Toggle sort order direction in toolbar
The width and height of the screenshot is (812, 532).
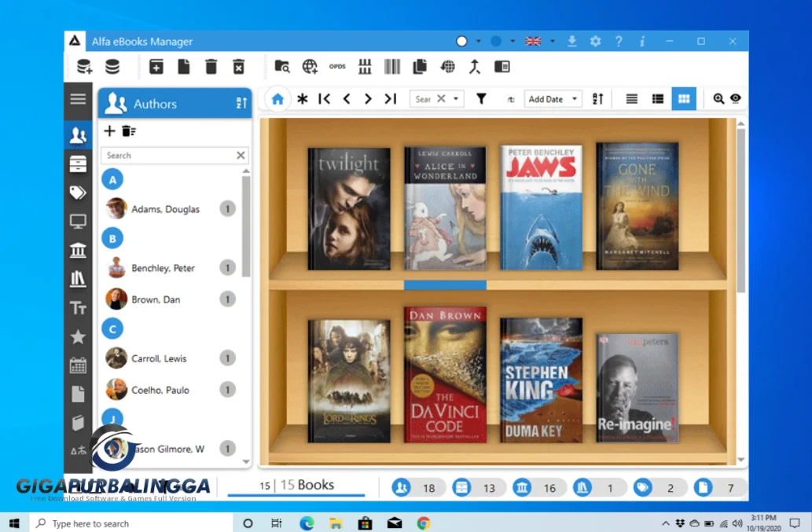click(x=598, y=99)
